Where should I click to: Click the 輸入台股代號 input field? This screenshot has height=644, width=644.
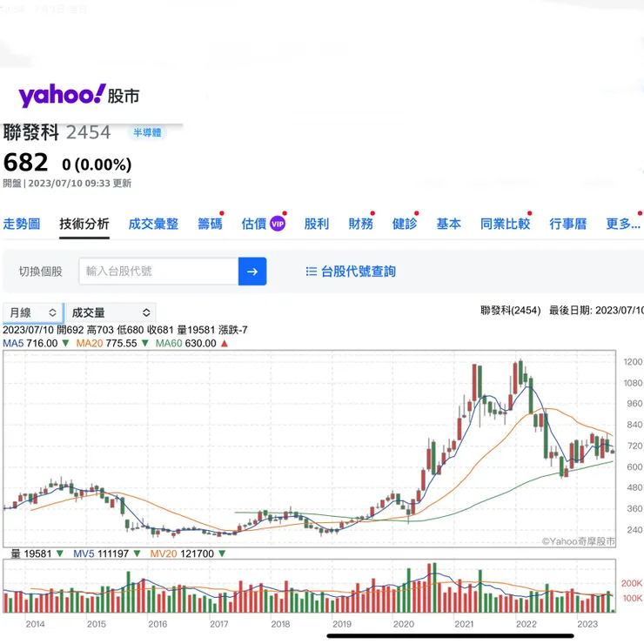(x=158, y=272)
